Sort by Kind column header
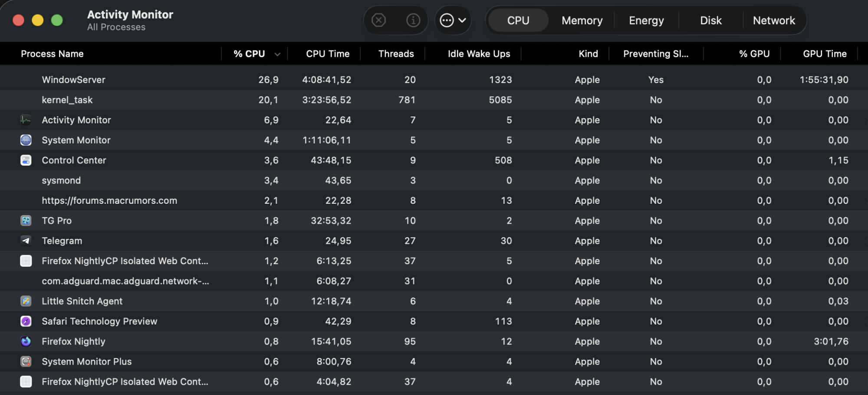 588,54
